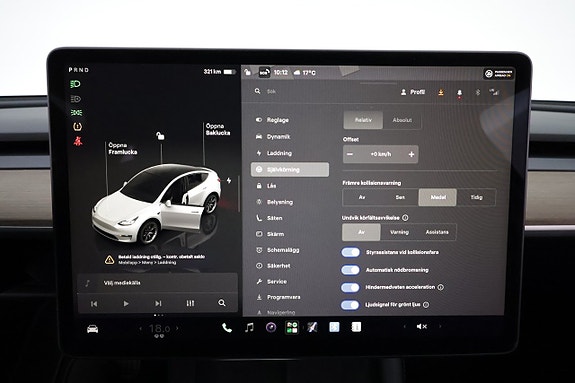Open Bluetooth settings icon
Image resolution: width=575 pixels, height=383 pixels.
coord(477,92)
